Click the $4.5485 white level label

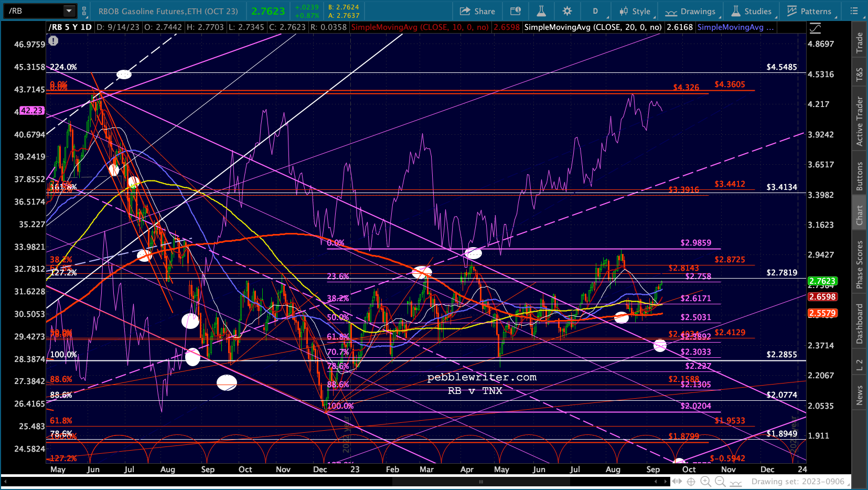[781, 67]
